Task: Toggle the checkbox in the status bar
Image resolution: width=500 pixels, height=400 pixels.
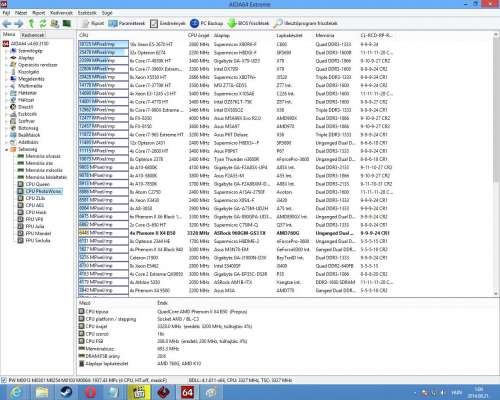Action: click(x=4, y=380)
